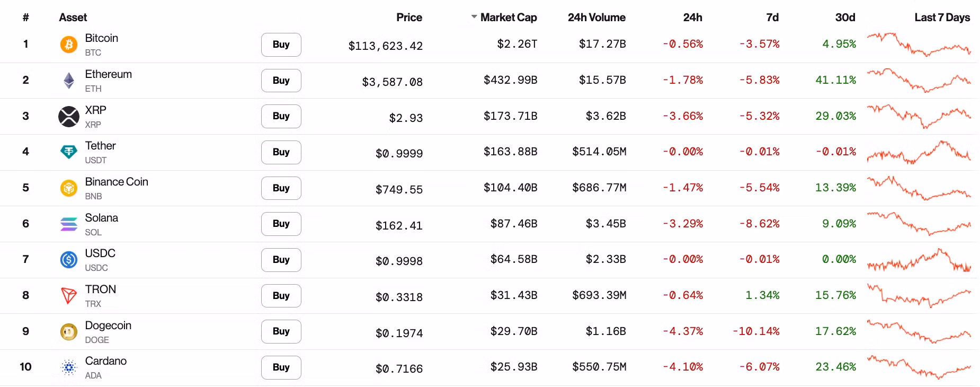Viewport: 980px width, 387px height.
Task: Sort table by 24h Volume header
Action: coord(596,17)
